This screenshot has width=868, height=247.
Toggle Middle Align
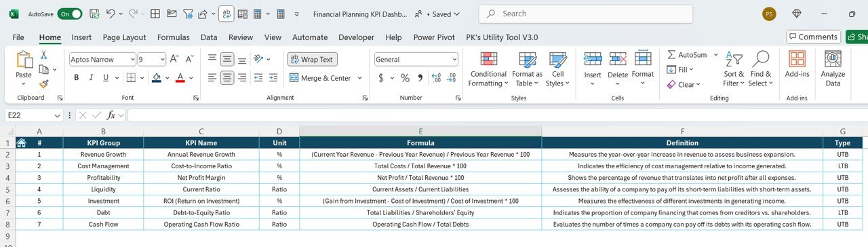click(x=227, y=59)
